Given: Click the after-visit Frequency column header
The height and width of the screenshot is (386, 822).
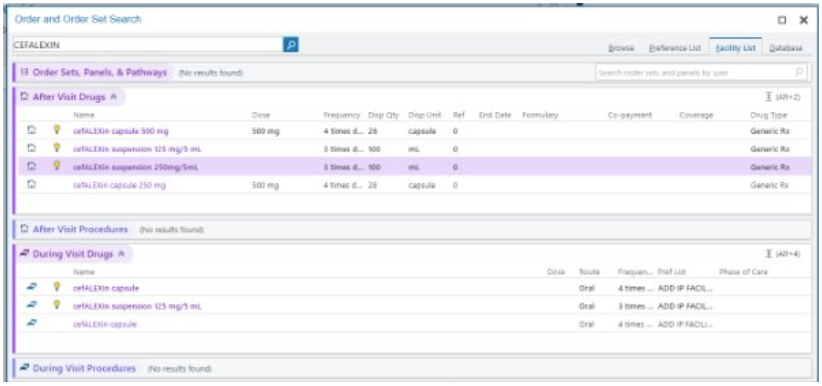Looking at the screenshot, I should [x=342, y=115].
